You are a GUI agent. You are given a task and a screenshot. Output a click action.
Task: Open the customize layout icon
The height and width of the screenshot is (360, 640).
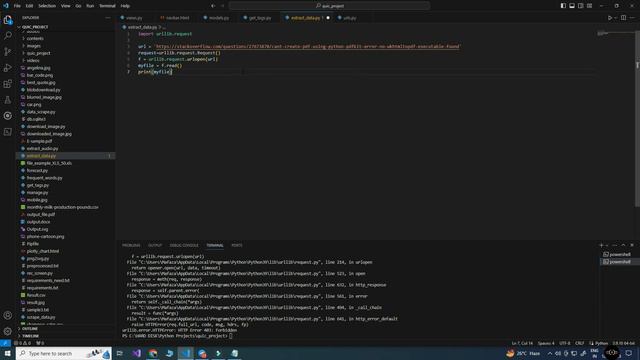click(x=589, y=6)
